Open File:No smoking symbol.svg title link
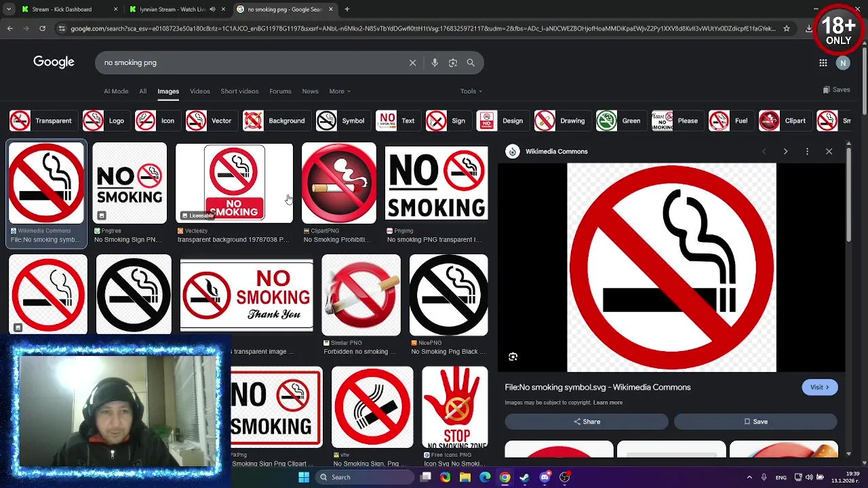Screen dimensions: 868x488 pos(597,387)
